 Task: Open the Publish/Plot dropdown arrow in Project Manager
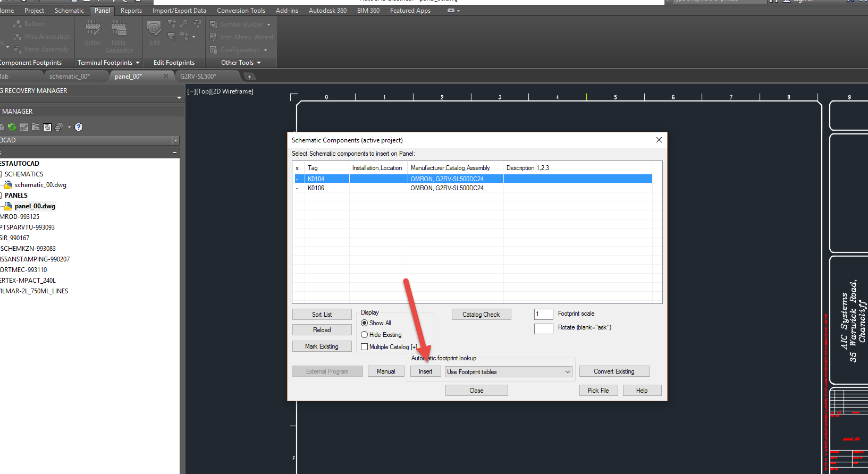(69, 127)
